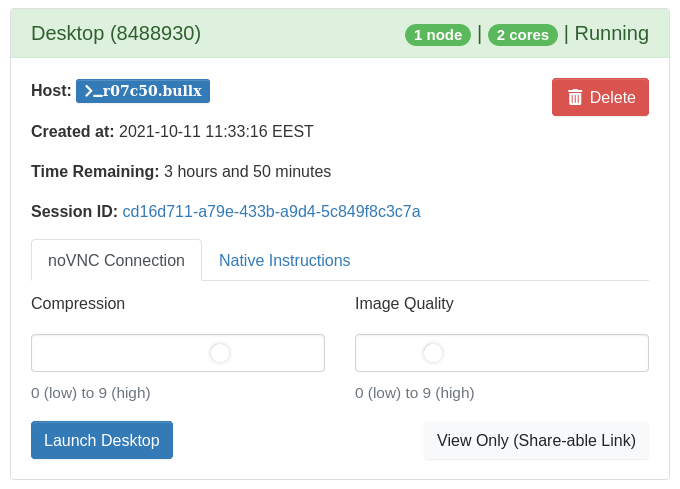Click the trash icon in the Delete button
680x489 pixels.
click(x=575, y=97)
